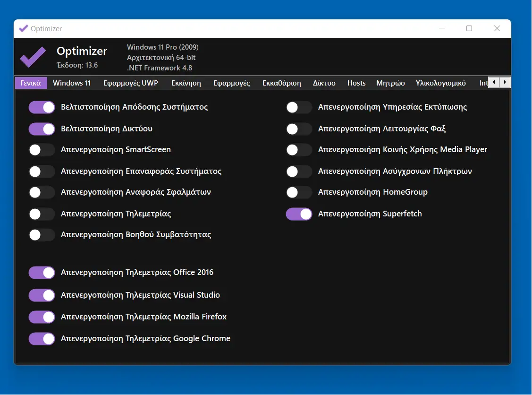532x395 pixels.
Task: Disable Βελτιστοποίηση Δικτύου switch
Action: tap(42, 129)
